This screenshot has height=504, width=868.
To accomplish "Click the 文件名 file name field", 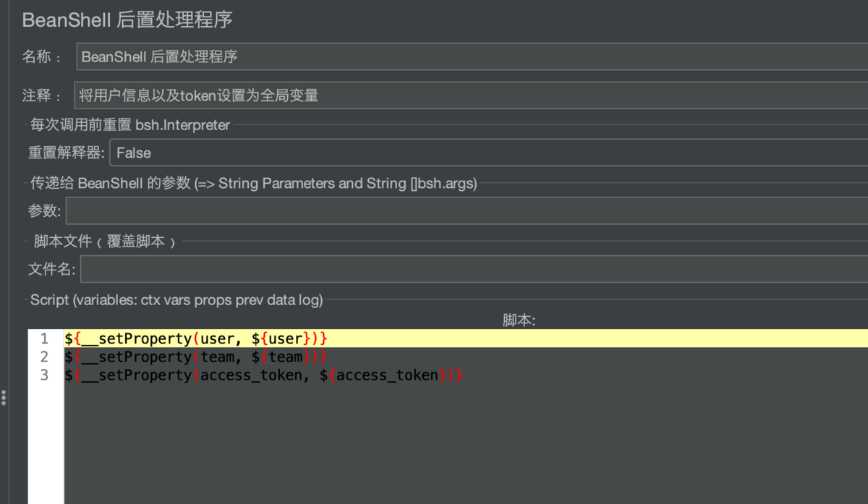I will click(475, 269).
